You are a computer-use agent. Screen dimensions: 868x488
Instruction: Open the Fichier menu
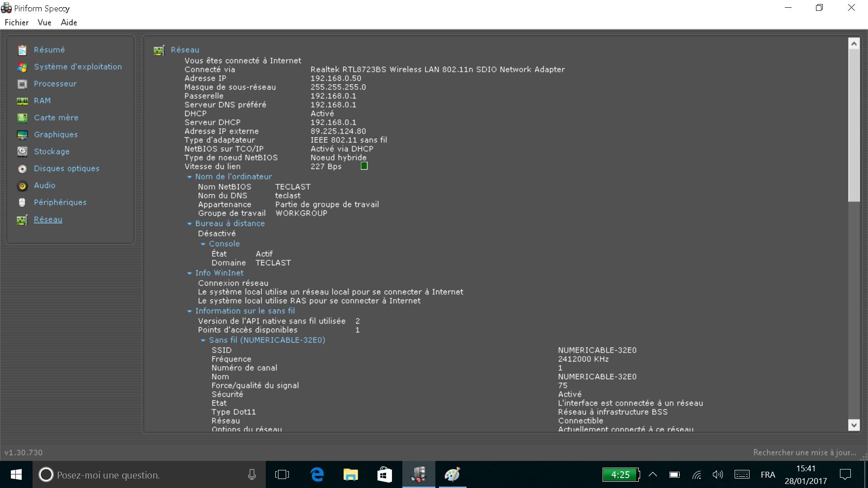[17, 23]
